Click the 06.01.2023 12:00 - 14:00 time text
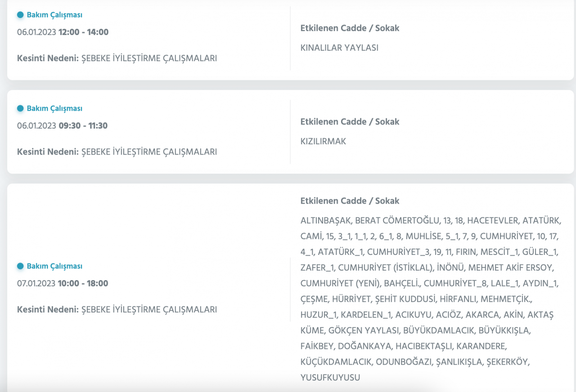 click(63, 32)
